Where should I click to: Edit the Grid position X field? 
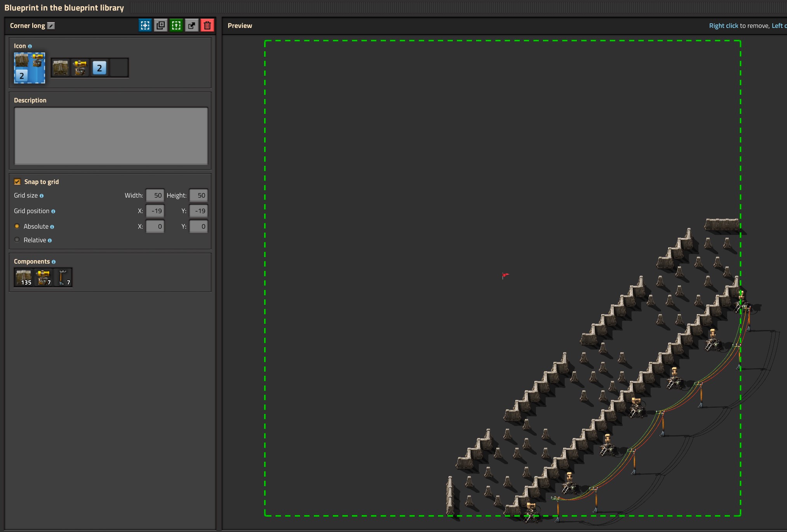tap(155, 211)
